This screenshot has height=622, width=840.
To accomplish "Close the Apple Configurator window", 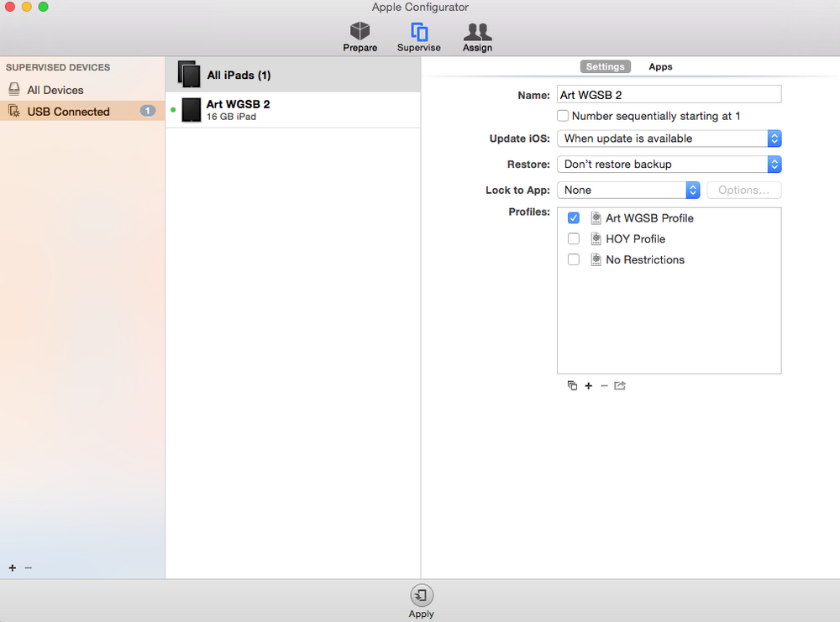I will coord(9,7).
